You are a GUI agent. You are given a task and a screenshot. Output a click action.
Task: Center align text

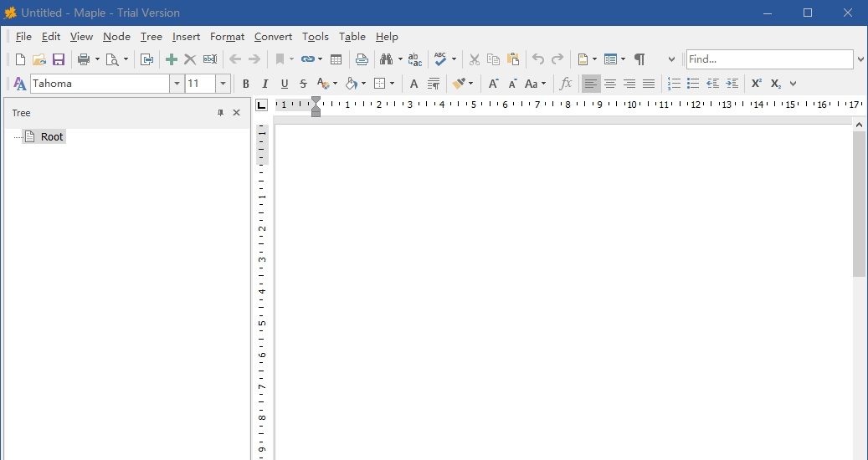[x=610, y=84]
